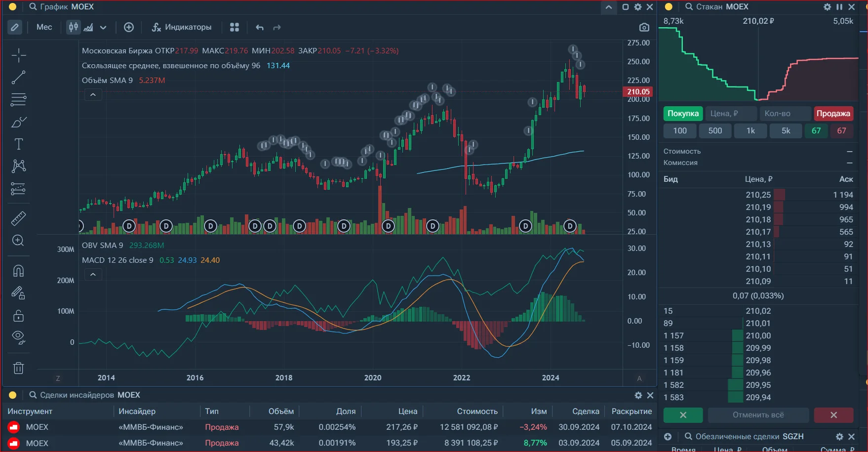
Task: Select the brush drawing tool
Action: point(19,122)
